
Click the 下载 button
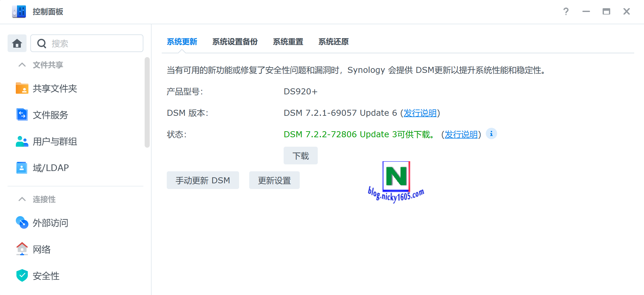tap(301, 156)
